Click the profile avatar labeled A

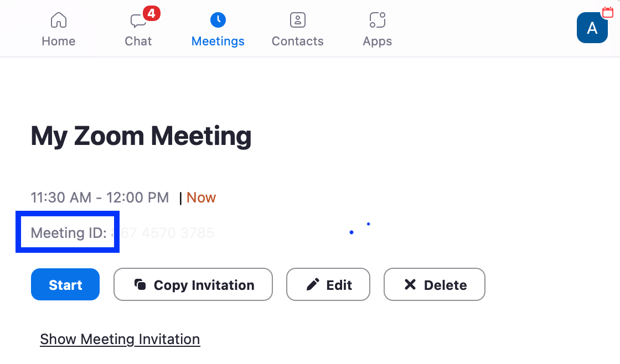592,28
